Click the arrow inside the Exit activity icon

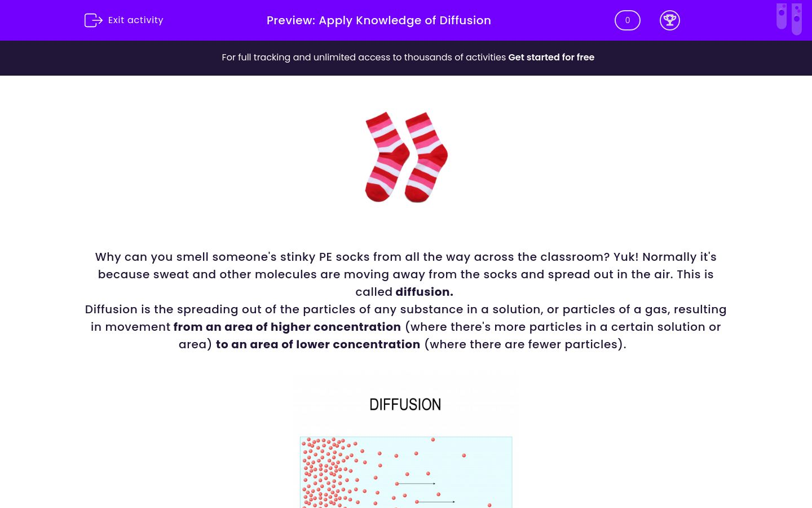[97, 20]
